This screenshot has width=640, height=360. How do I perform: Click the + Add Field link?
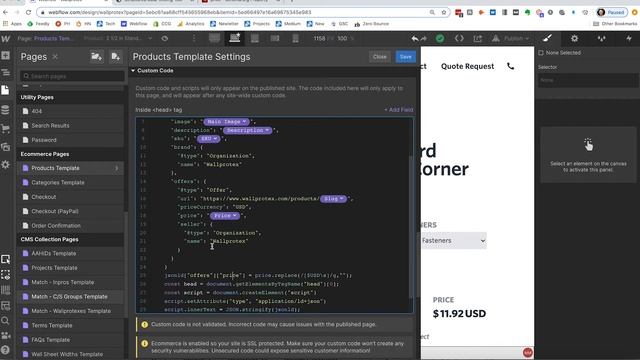tap(398, 110)
